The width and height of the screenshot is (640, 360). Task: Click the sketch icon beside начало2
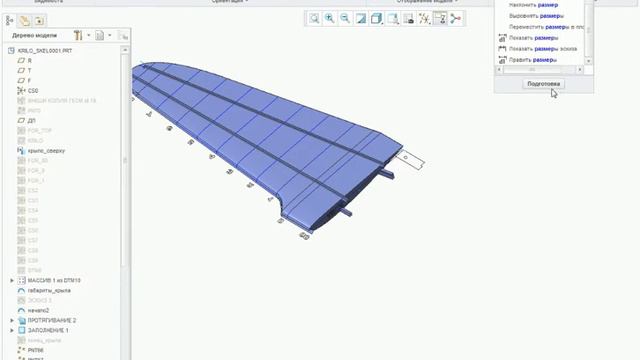(x=21, y=311)
